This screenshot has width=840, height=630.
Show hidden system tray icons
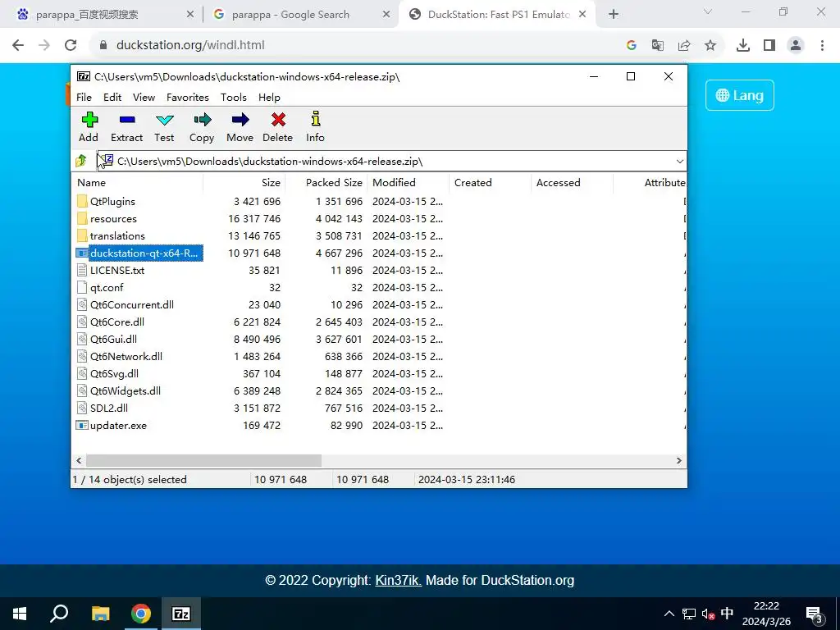click(669, 614)
